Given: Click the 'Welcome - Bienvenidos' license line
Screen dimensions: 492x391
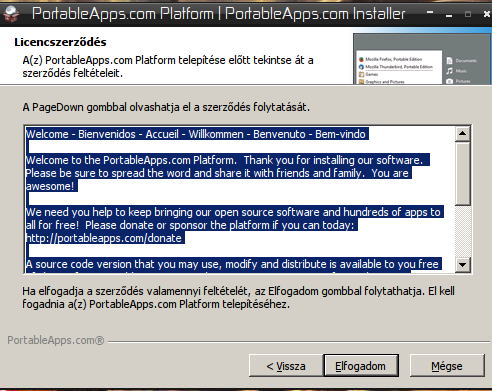Looking at the screenshot, I should pos(197,134).
